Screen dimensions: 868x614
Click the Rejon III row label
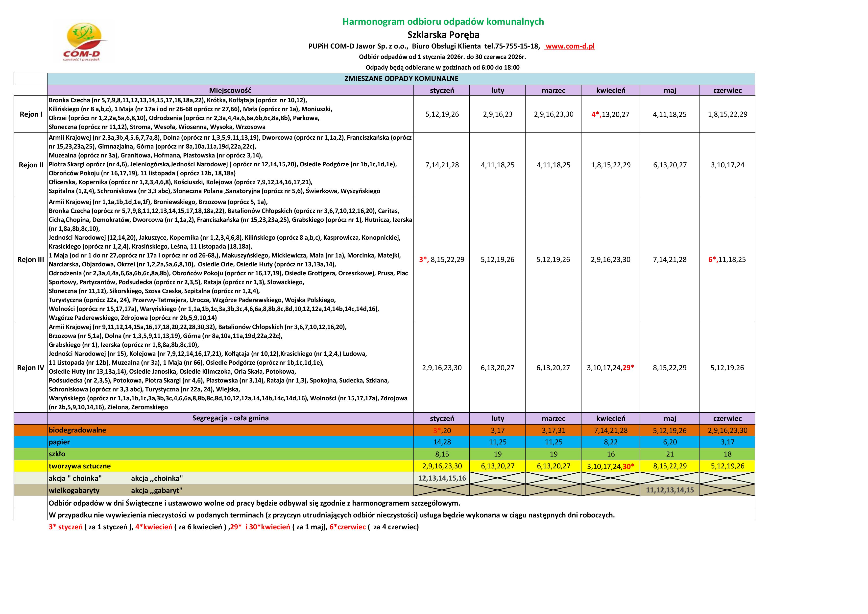pos(31,259)
